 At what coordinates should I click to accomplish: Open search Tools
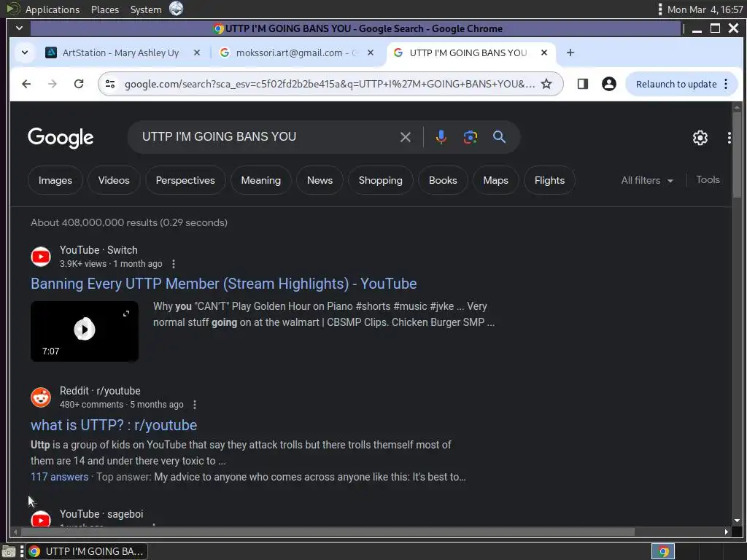pos(708,179)
